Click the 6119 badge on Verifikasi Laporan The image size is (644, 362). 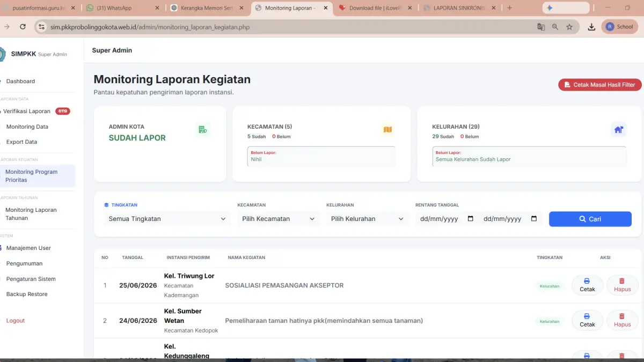tap(63, 112)
